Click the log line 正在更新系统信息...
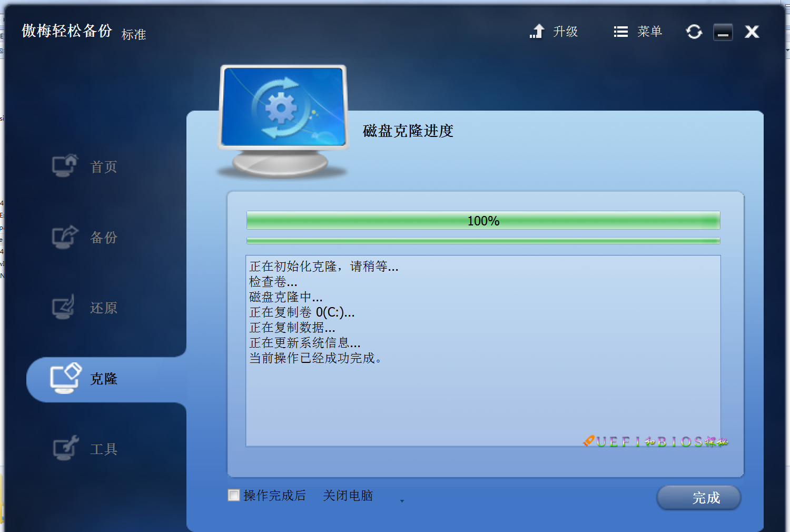 [305, 343]
